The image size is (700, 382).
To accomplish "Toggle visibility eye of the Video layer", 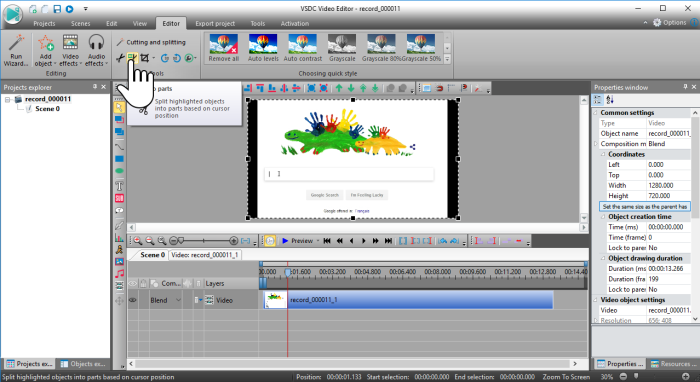I will pyautogui.click(x=133, y=300).
